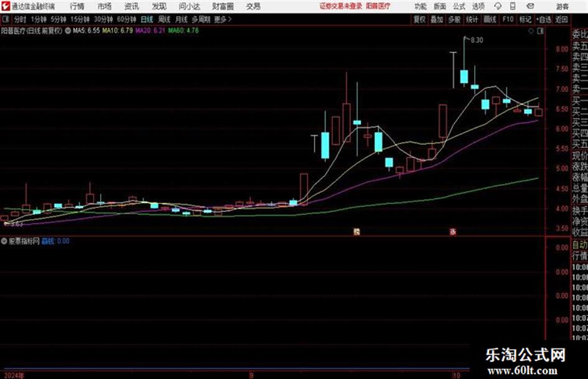Click the 叠加 overlay button

(437, 19)
